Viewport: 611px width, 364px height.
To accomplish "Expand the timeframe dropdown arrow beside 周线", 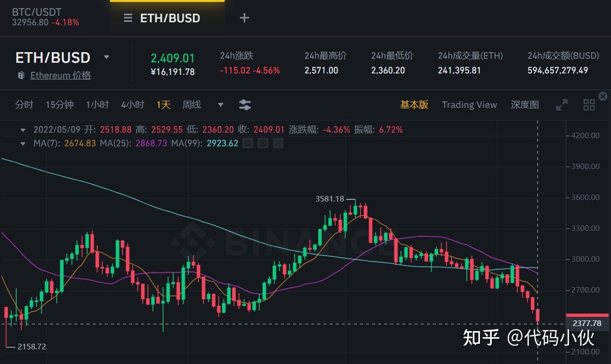I will tap(220, 105).
